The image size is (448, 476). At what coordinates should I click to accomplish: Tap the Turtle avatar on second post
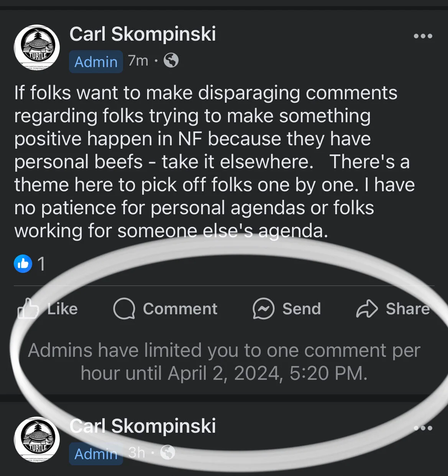37,439
